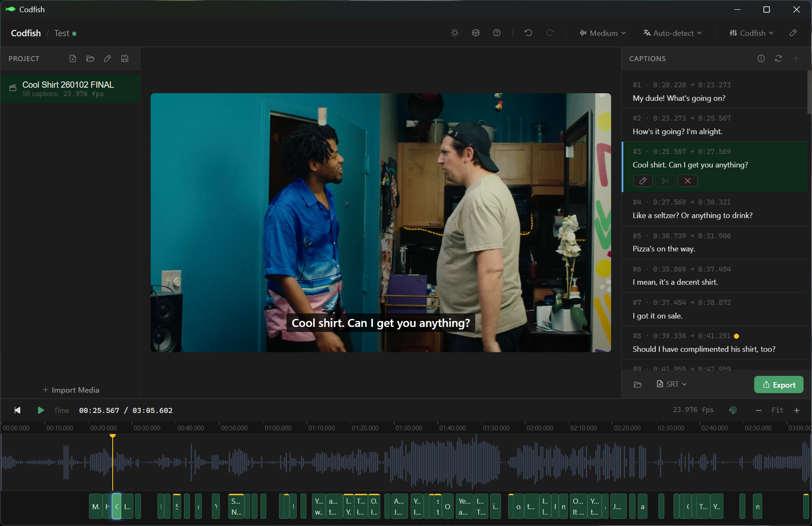Viewport: 812px width, 526px height.
Task: Report a bug via the bug icon
Action: pos(476,32)
